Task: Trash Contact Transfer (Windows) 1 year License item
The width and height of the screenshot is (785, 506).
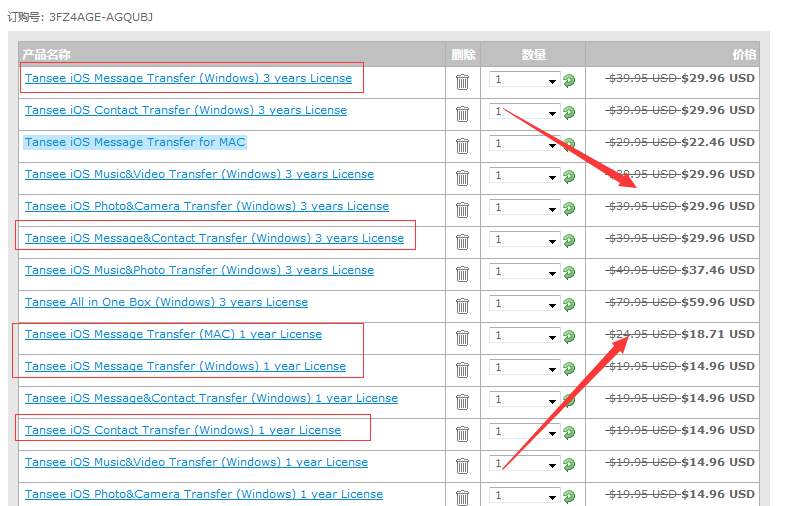Action: point(462,434)
